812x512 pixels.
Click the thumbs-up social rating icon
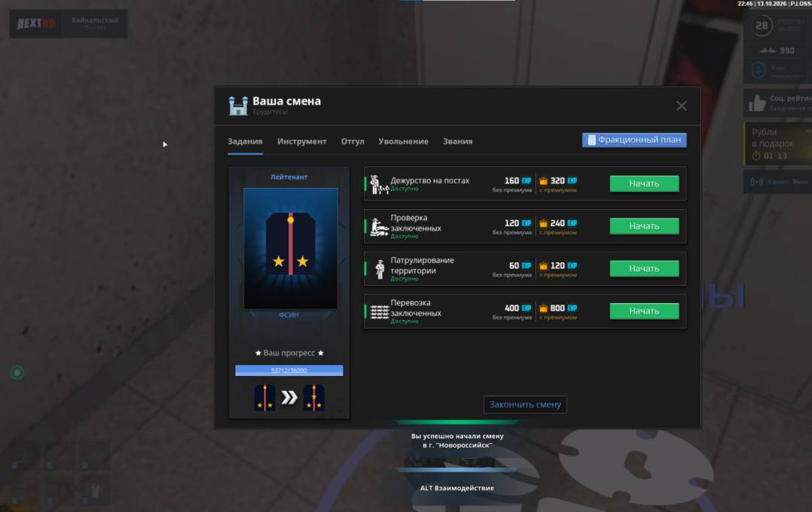tap(757, 102)
